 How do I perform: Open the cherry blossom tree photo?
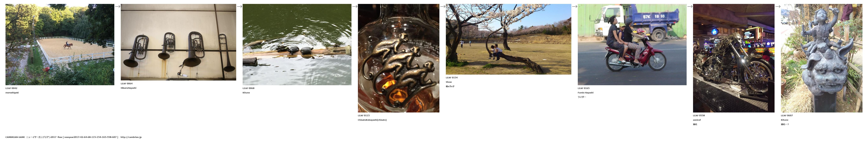[509, 39]
